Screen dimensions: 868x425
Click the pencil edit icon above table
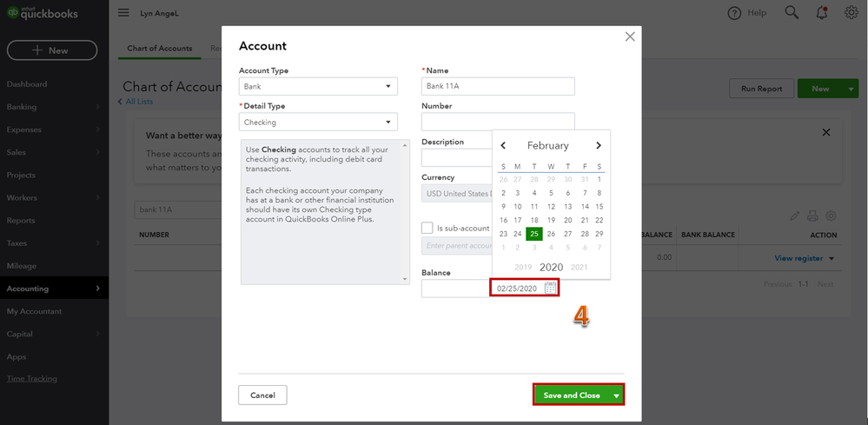(795, 216)
